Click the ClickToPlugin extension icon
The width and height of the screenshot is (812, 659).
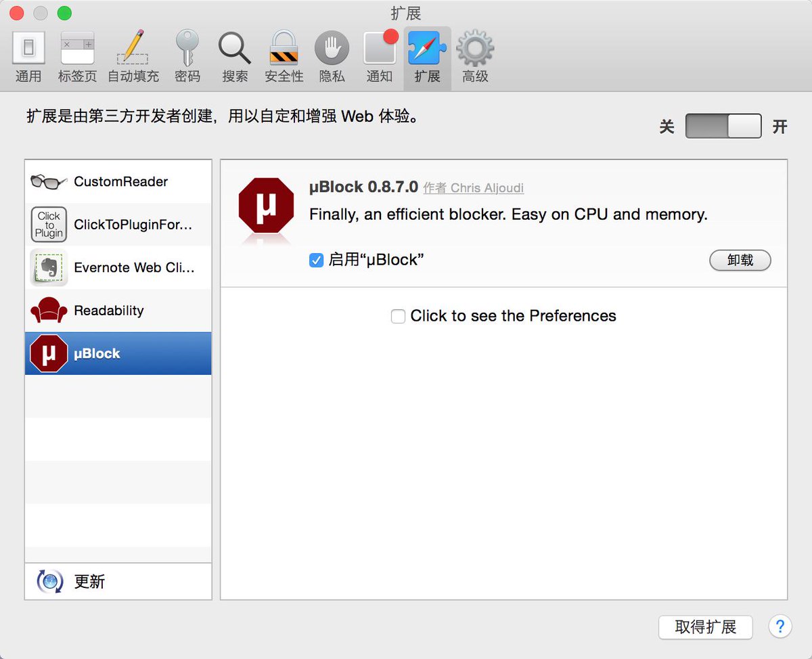click(49, 225)
